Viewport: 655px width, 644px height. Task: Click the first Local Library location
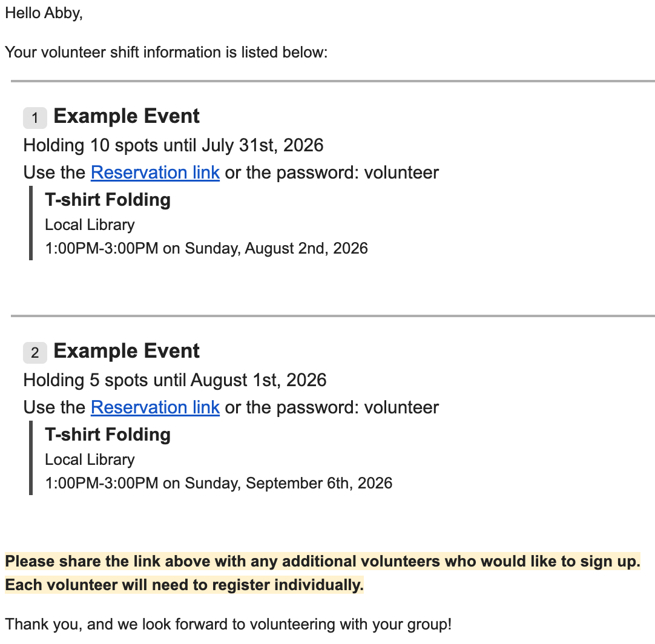90,225
